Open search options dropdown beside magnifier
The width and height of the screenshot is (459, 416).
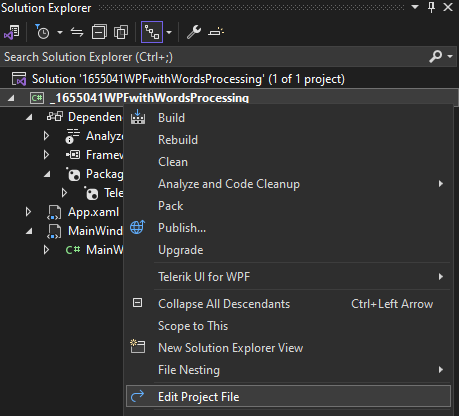tap(450, 56)
